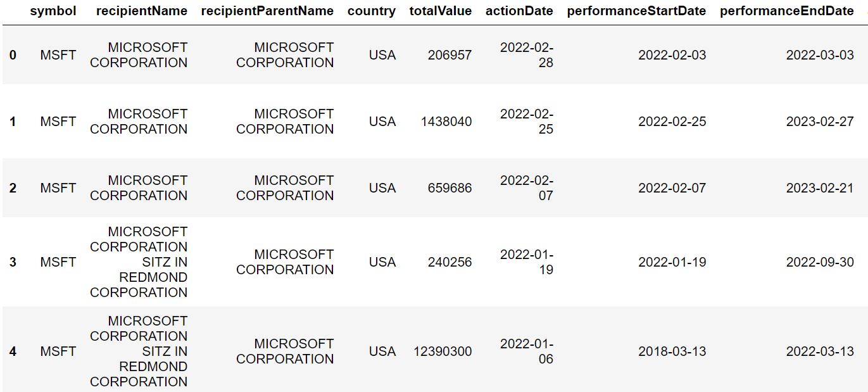Click the recipientName column header
This screenshot has width=868, height=392.
click(x=142, y=11)
